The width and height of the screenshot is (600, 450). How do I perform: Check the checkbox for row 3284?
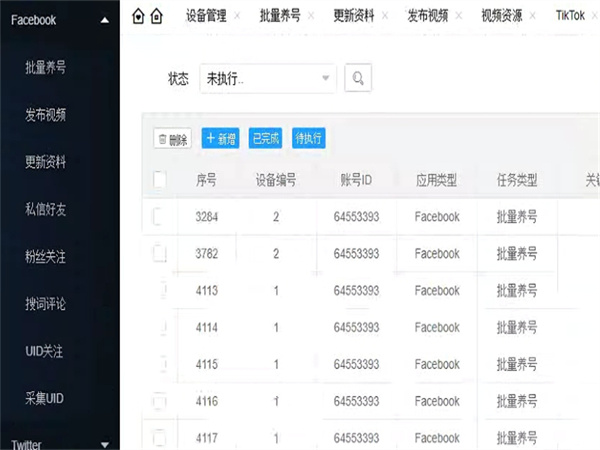click(x=159, y=217)
